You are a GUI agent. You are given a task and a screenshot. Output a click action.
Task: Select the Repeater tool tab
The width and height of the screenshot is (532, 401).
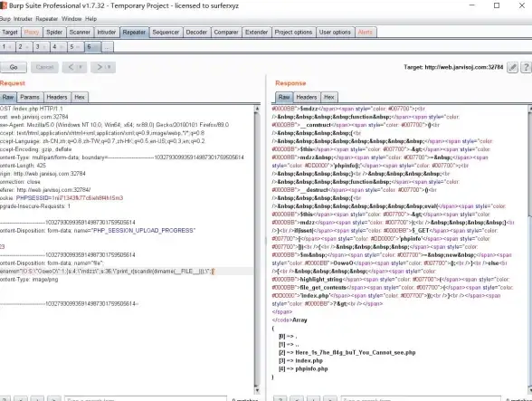[134, 33]
